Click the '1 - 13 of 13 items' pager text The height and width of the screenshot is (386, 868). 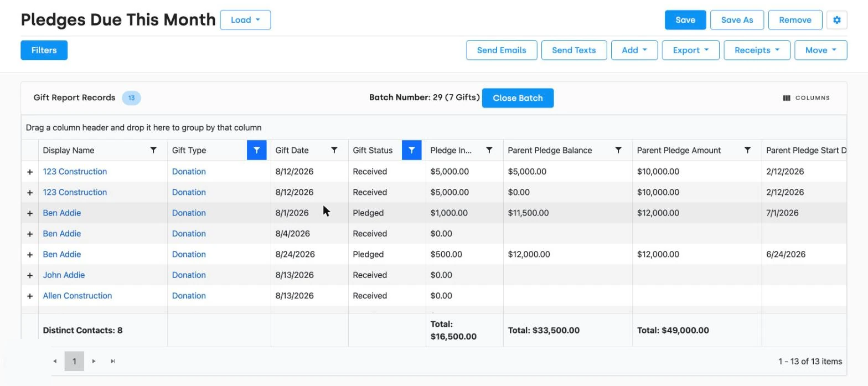click(x=810, y=361)
